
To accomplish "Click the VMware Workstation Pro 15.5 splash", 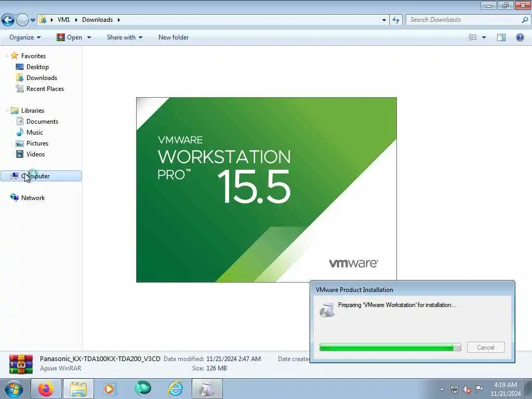I will point(267,189).
